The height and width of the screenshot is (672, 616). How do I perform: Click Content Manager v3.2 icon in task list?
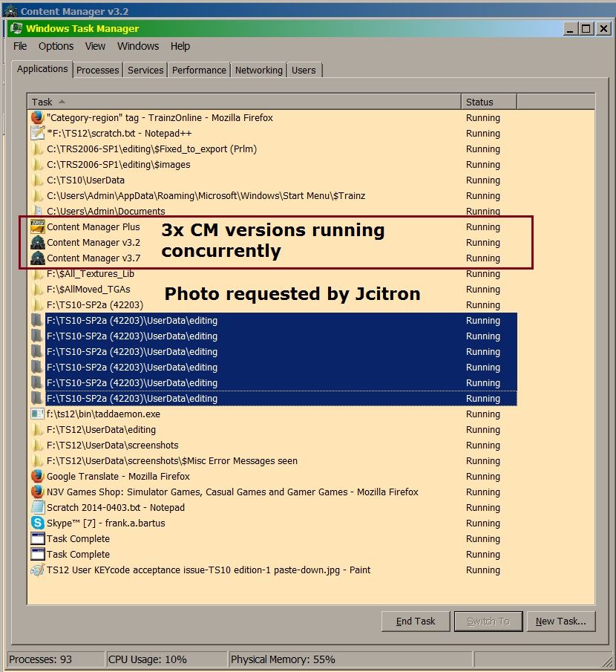pyautogui.click(x=38, y=242)
